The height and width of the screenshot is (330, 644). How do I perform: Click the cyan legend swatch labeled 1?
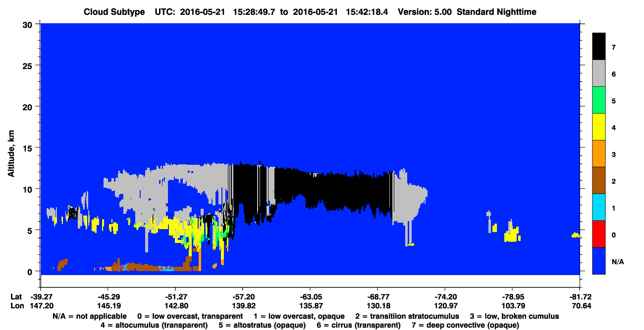(x=599, y=207)
